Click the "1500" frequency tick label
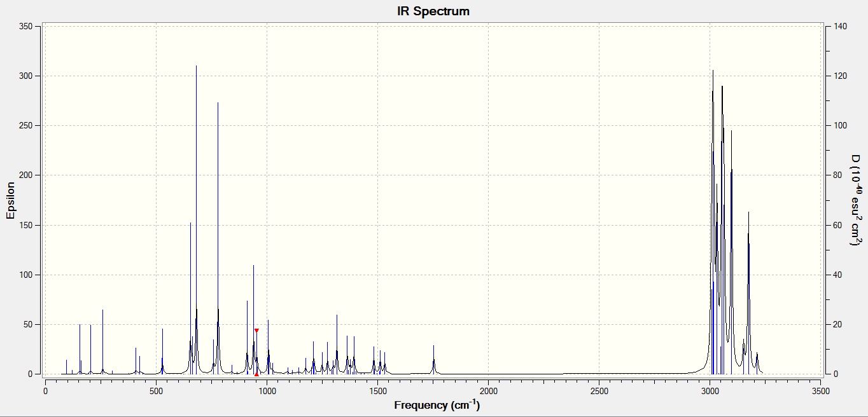The image size is (868, 417). coord(378,390)
